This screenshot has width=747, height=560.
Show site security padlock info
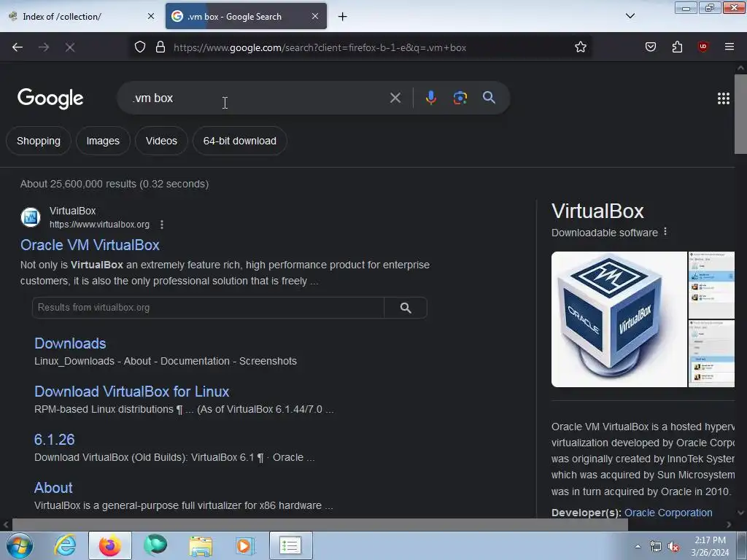tap(160, 47)
